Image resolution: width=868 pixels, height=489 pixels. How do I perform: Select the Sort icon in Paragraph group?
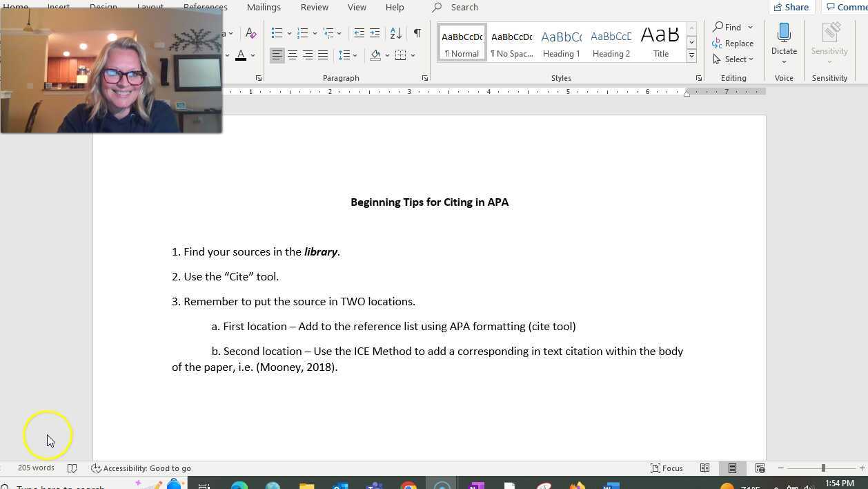click(395, 32)
